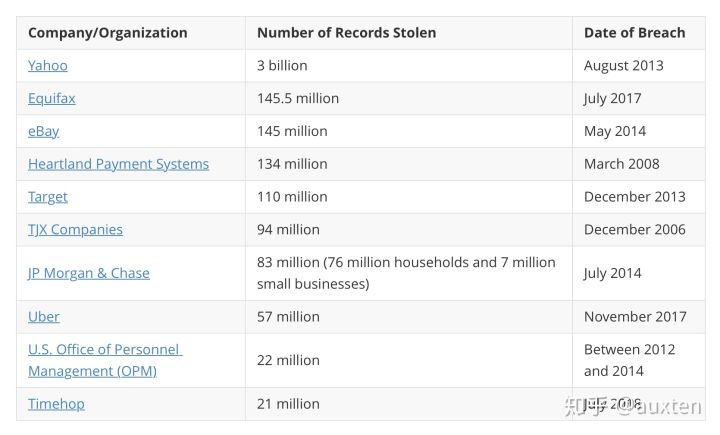
Task: Open U.S. Office of Personnel Management link
Action: pyautogui.click(x=105, y=360)
